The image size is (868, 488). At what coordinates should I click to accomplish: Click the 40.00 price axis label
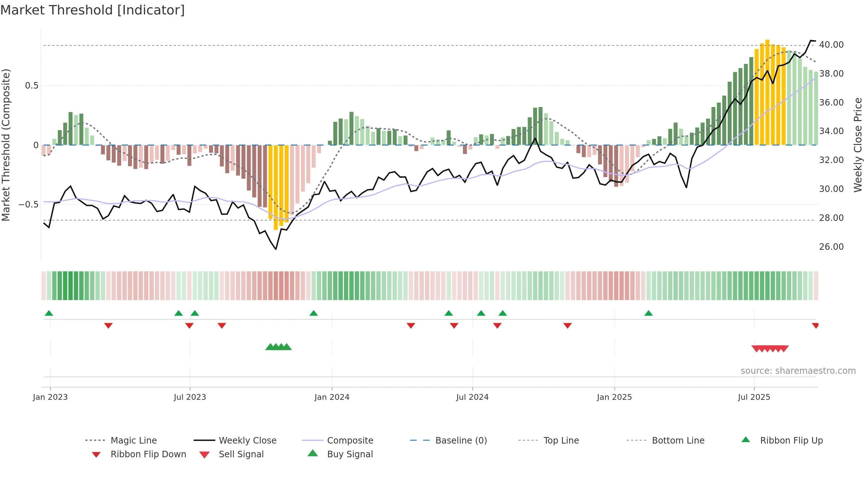tap(831, 44)
